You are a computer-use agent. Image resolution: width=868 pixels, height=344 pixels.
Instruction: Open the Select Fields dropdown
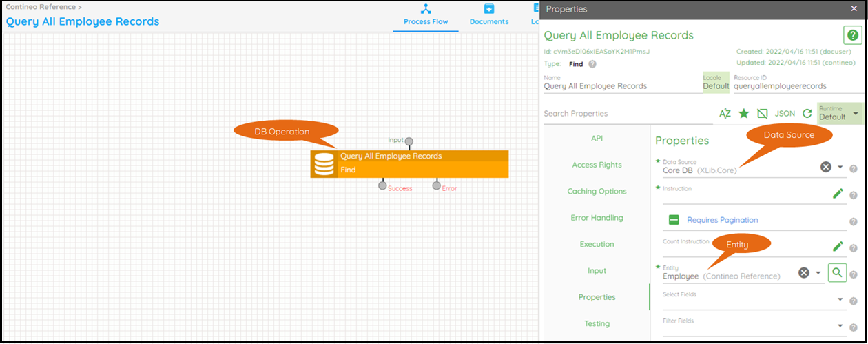pos(840,299)
